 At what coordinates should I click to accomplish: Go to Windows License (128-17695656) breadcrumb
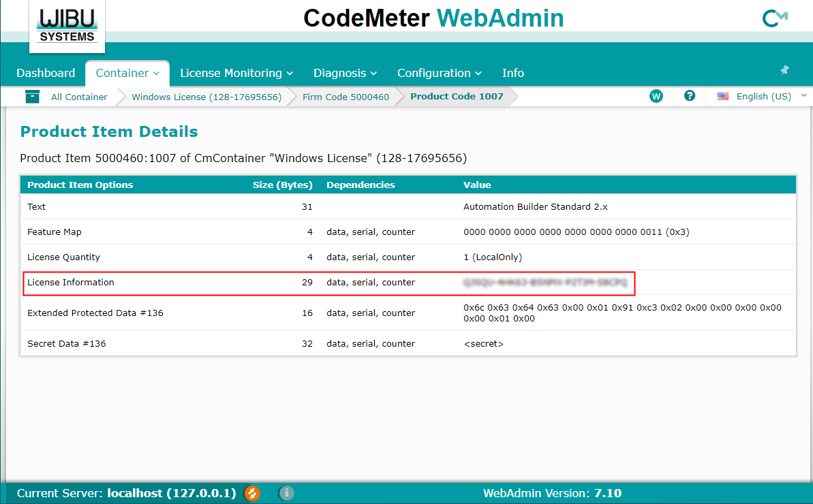coord(206,97)
